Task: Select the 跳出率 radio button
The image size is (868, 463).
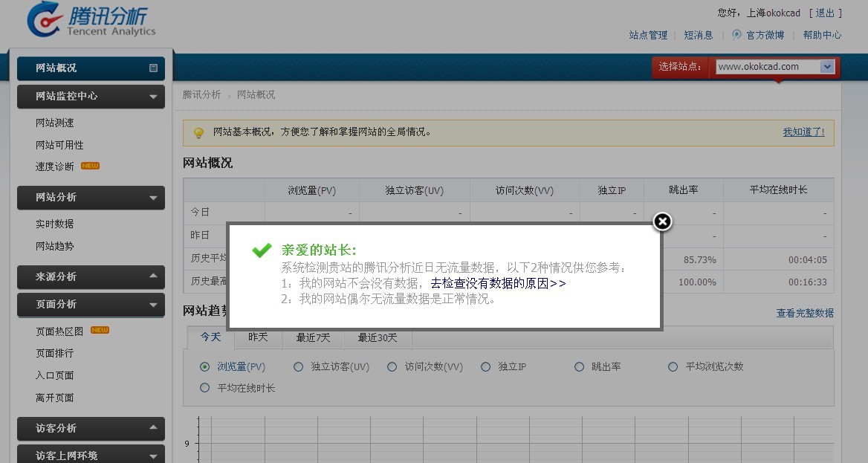Action: click(x=579, y=366)
